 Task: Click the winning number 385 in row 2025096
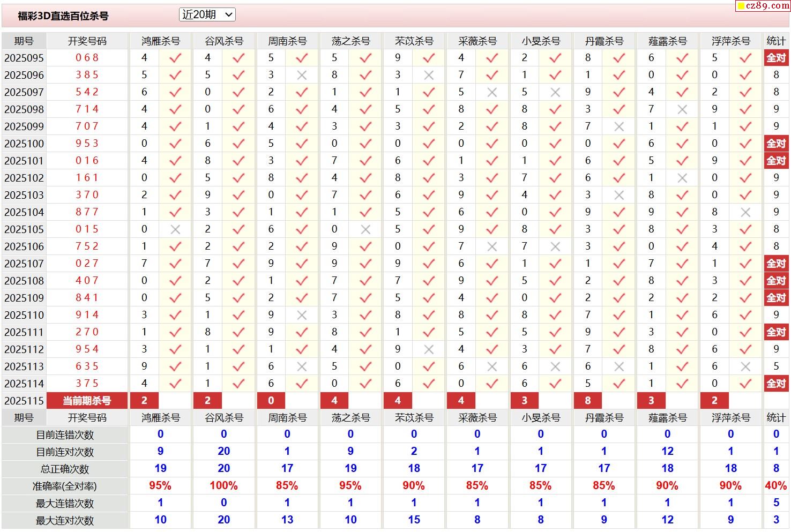pyautogui.click(x=87, y=75)
